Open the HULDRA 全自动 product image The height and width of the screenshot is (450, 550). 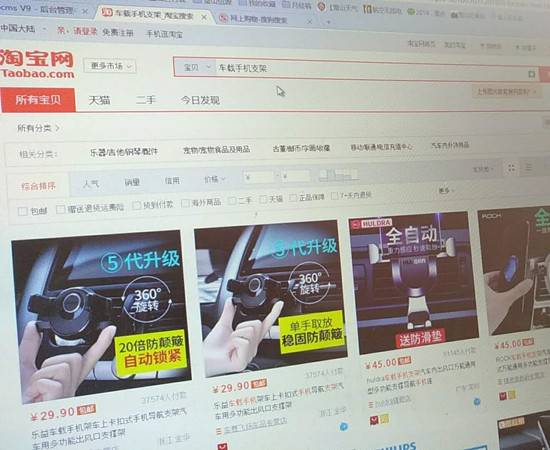coord(414,283)
